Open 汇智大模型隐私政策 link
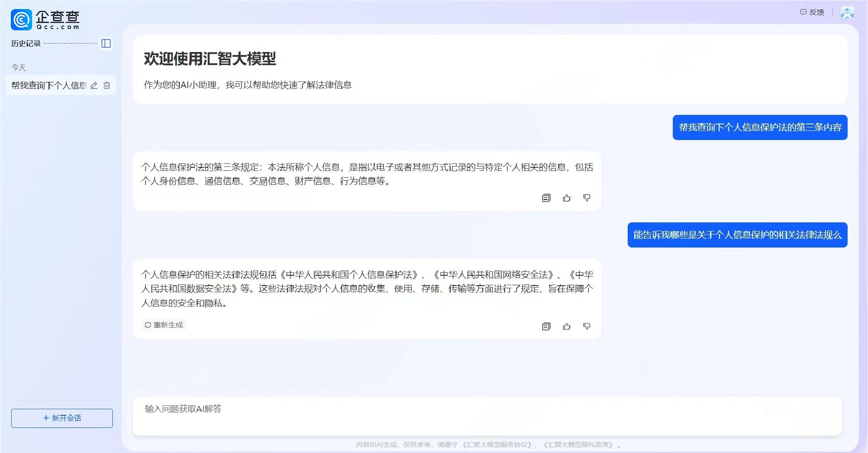 pyautogui.click(x=578, y=445)
